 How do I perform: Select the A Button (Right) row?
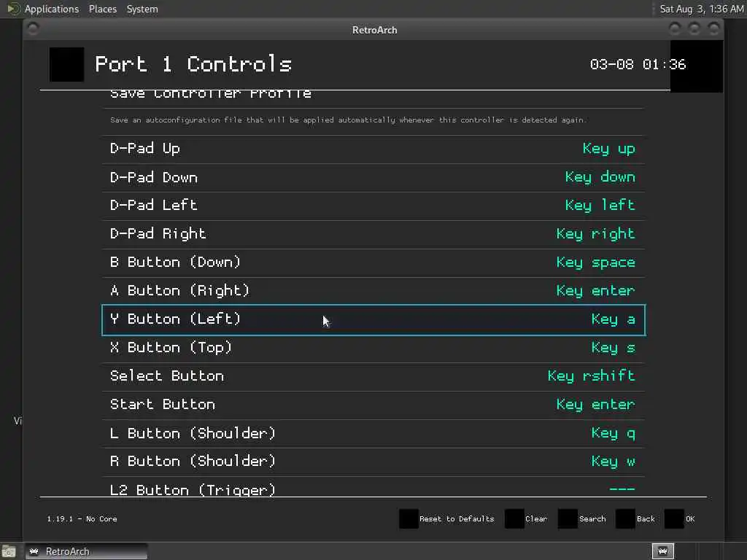tap(373, 291)
